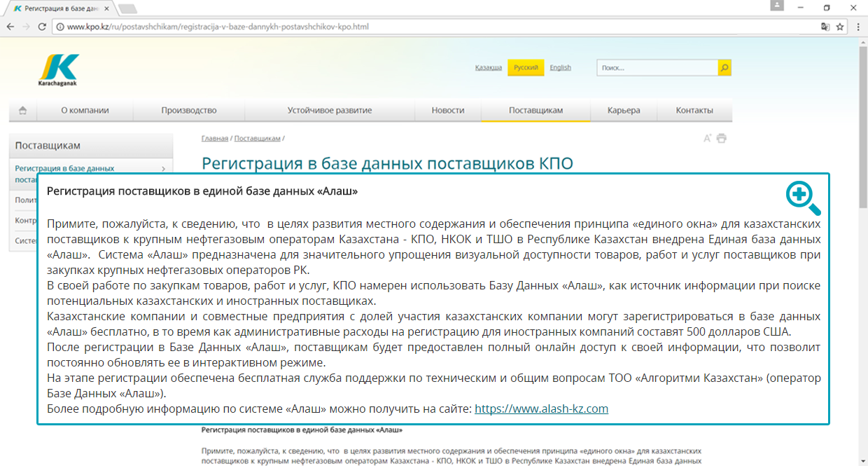Screen dimensions: 868x466
Task: Click the Поставщикам sidebar header
Action: click(x=91, y=146)
